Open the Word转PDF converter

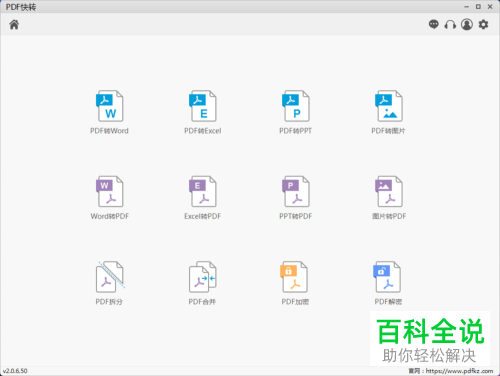coord(110,198)
